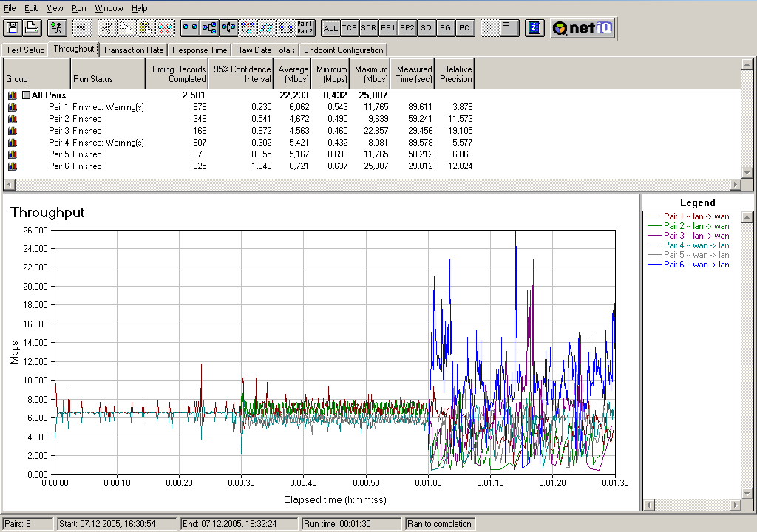Image resolution: width=757 pixels, height=532 pixels.
Task: Click right arrow of table horizontal scrollbar
Action: click(736, 185)
